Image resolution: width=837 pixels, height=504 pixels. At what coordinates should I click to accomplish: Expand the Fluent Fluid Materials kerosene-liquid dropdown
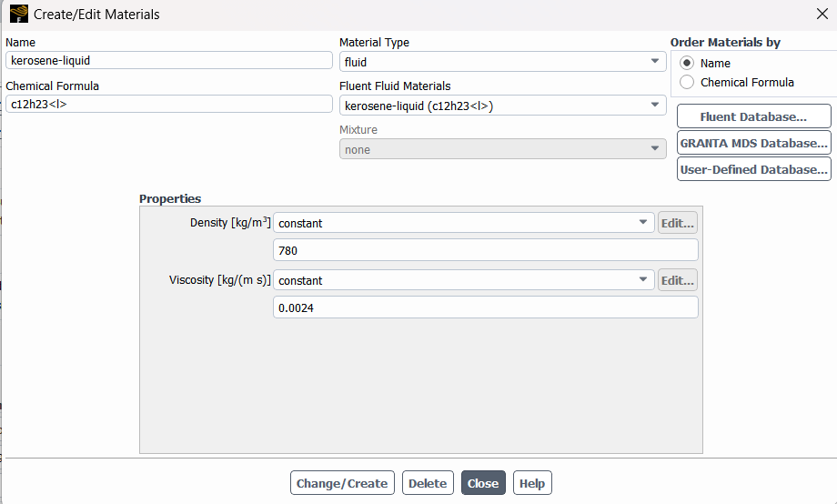(x=502, y=106)
